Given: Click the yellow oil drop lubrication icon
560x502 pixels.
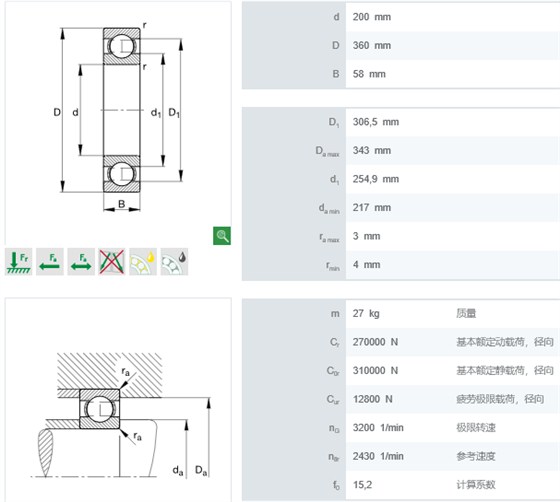Looking at the screenshot, I should pos(143,262).
